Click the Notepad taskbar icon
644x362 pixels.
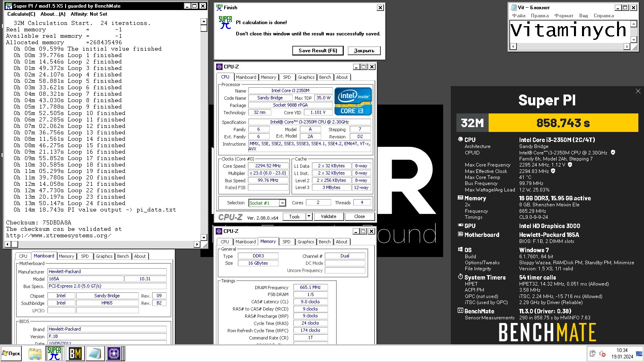95,354
